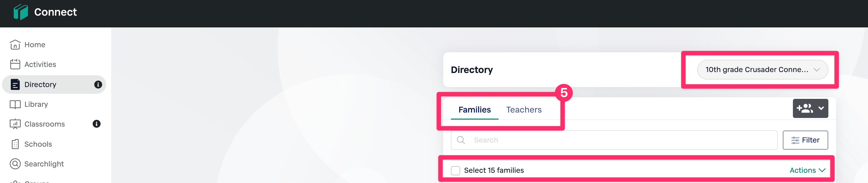Click the Directory info badge icon
Image resolution: width=868 pixels, height=183 pixels.
98,84
